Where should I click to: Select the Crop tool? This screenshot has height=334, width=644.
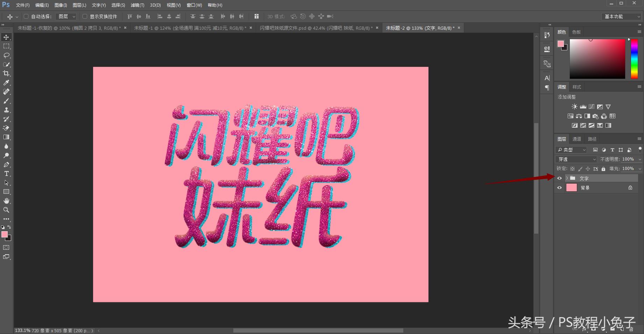click(6, 73)
